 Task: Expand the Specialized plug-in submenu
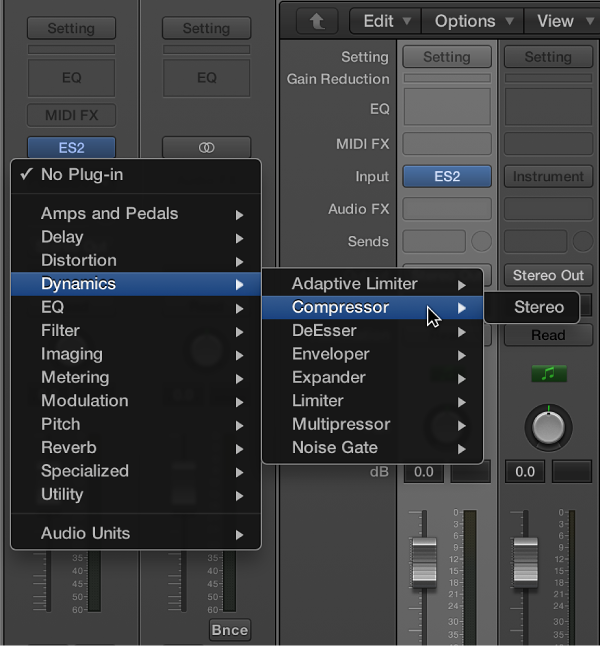point(136,471)
